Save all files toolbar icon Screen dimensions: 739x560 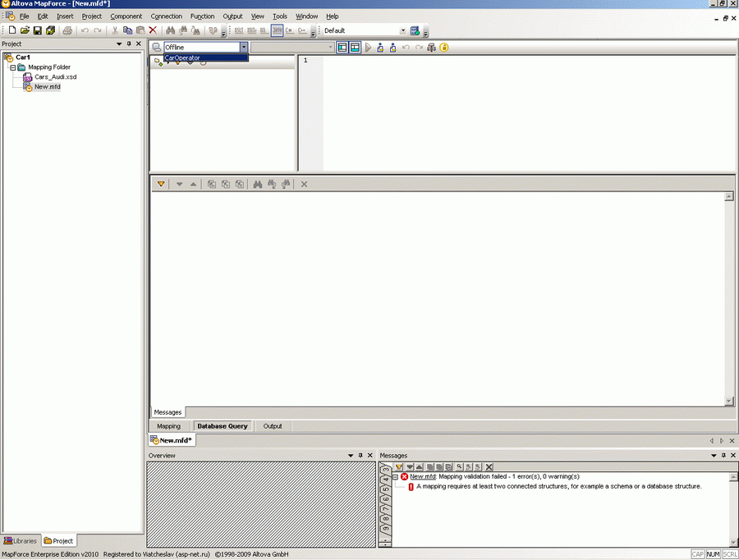tap(50, 30)
